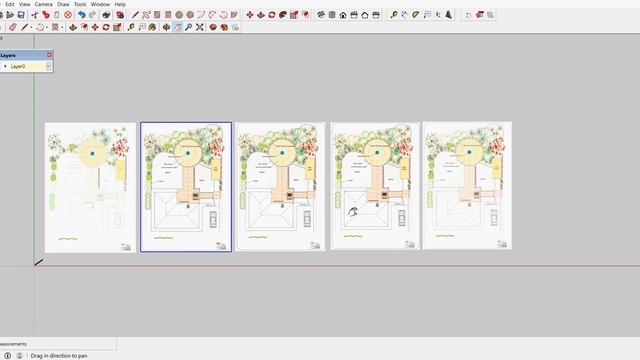Open Extension Warehouse icon
Screen dimensions: 640x360
click(224, 27)
